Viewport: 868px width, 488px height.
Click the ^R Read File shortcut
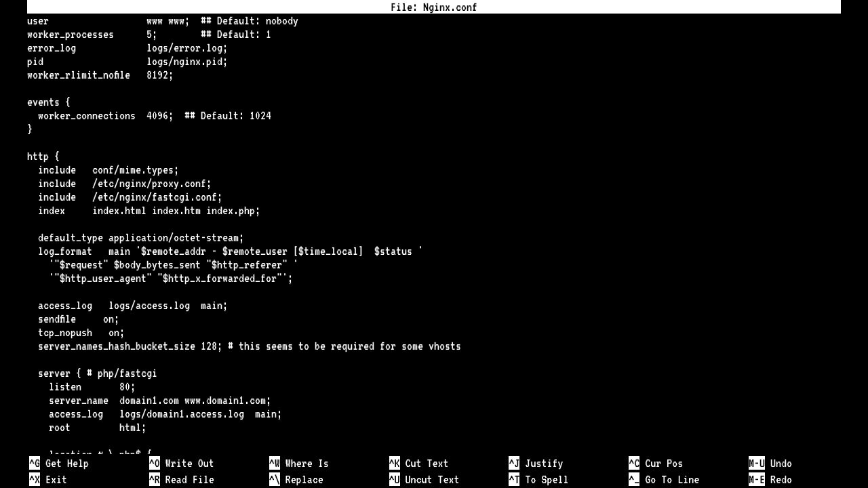pyautogui.click(x=182, y=480)
